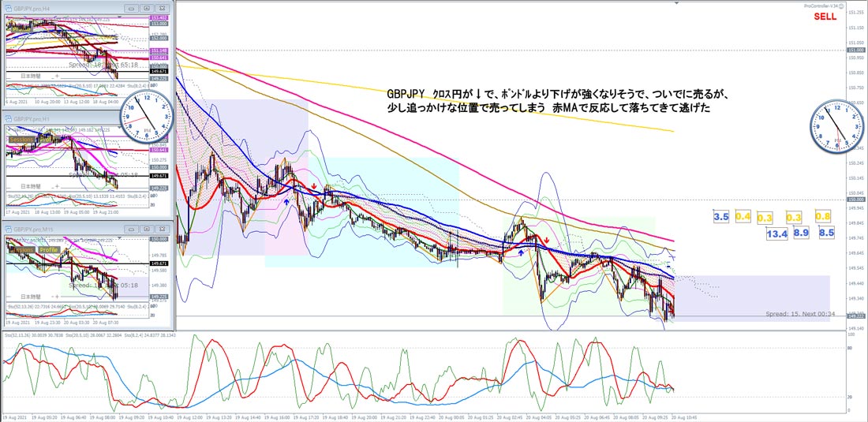Toggle Sessions in the H1 chart window
Viewport: 868px width, 422px height.
pyautogui.click(x=23, y=140)
